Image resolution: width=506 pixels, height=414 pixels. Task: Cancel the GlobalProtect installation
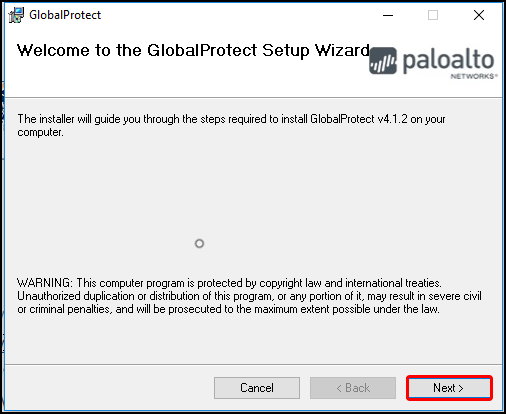pos(257,388)
